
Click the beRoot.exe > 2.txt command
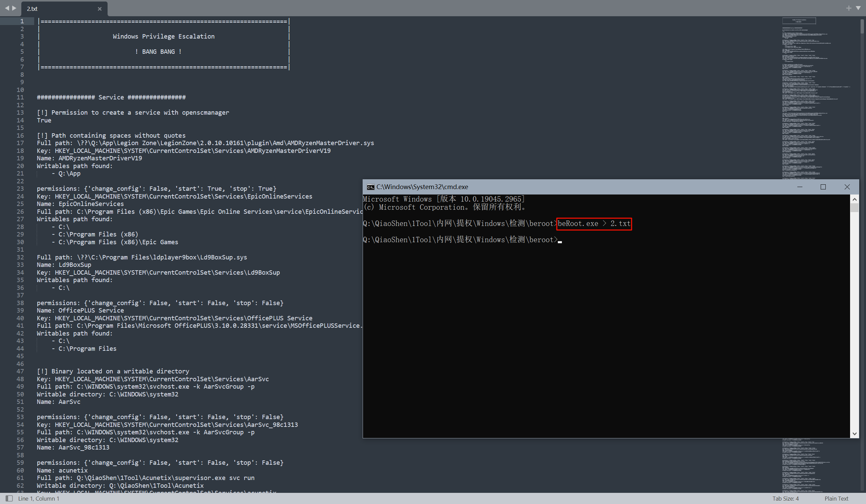point(594,224)
